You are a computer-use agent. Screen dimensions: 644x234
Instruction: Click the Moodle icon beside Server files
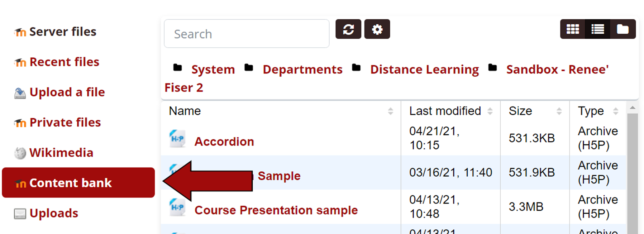(20, 32)
